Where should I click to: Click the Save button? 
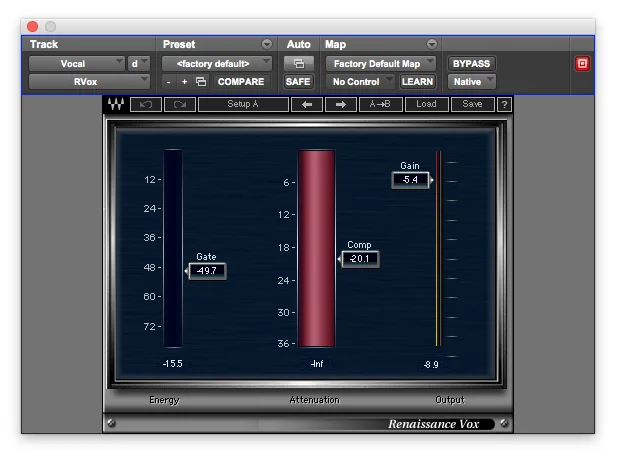pyautogui.click(x=472, y=105)
